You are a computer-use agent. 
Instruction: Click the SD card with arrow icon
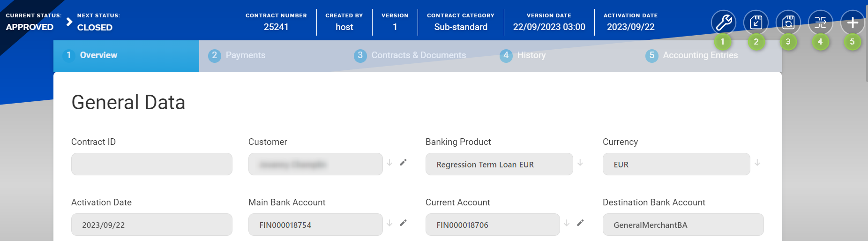756,23
